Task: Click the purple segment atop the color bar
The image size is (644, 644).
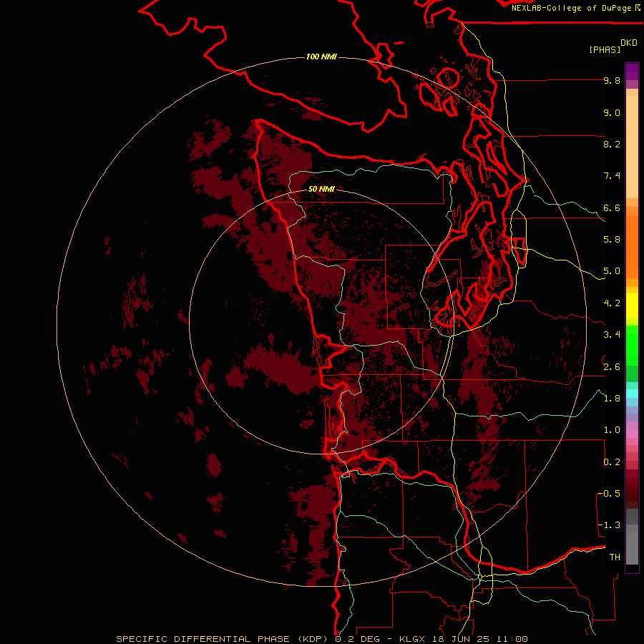Action: (632, 72)
